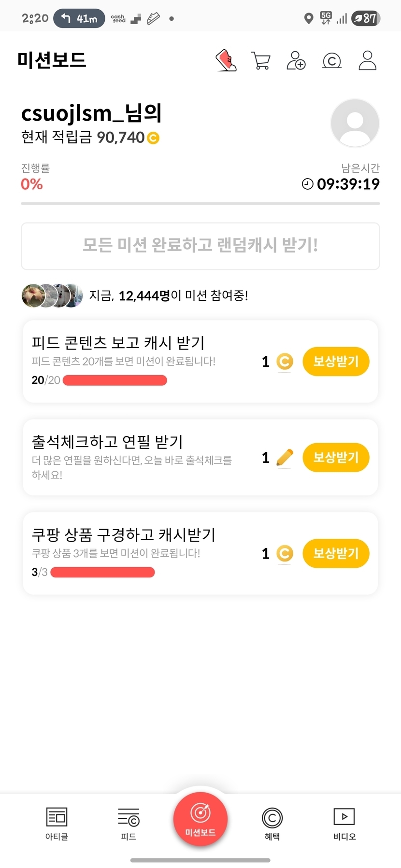Tap the participant avatars cluster
Screen dimensions: 401x868
pyautogui.click(x=50, y=295)
